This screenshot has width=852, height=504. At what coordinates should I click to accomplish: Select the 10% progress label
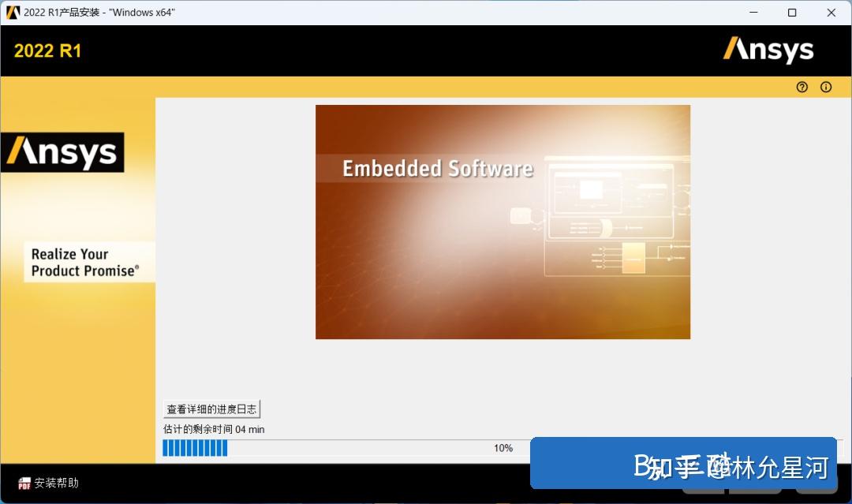click(504, 447)
